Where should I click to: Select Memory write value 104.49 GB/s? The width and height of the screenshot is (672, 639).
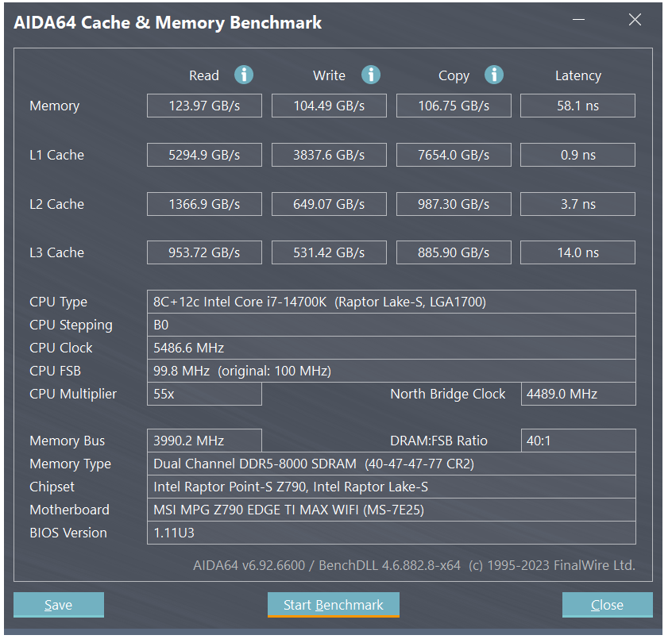click(329, 106)
